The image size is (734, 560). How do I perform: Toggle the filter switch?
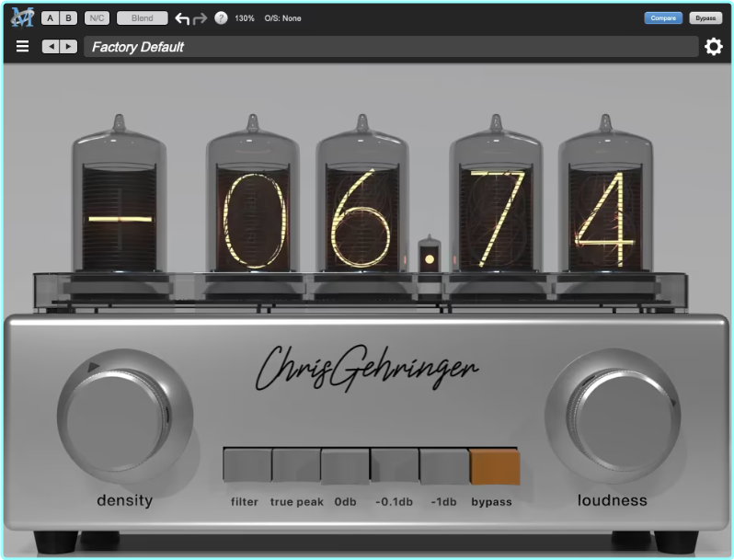click(247, 467)
